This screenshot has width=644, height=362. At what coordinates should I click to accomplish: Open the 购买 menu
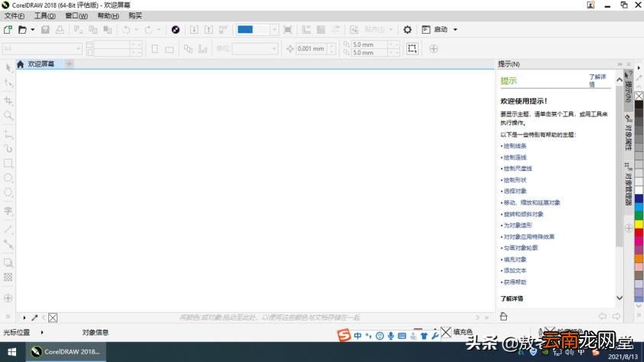pyautogui.click(x=135, y=15)
